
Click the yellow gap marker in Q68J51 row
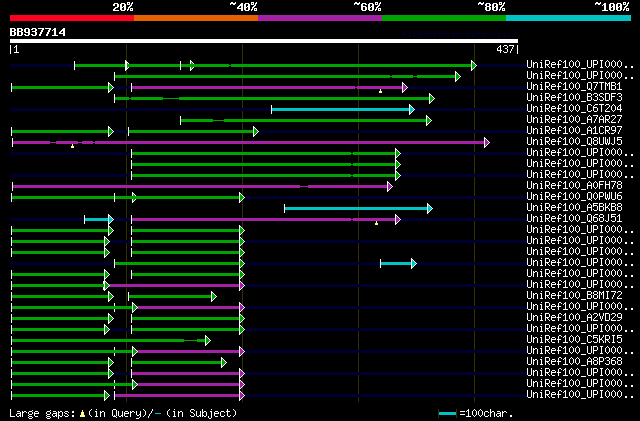click(x=376, y=223)
